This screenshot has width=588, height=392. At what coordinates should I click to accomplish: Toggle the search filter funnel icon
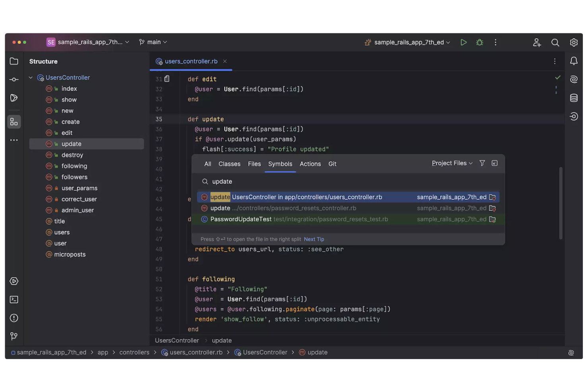[482, 163]
